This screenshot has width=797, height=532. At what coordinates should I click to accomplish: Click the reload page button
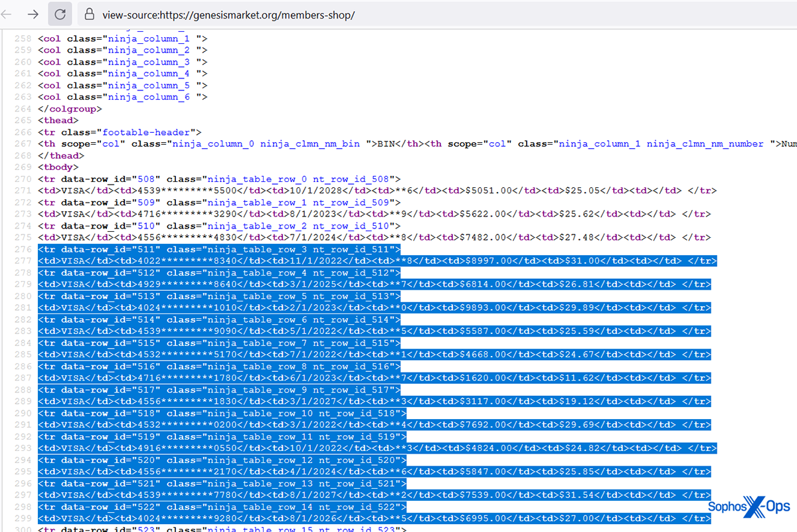click(x=60, y=14)
